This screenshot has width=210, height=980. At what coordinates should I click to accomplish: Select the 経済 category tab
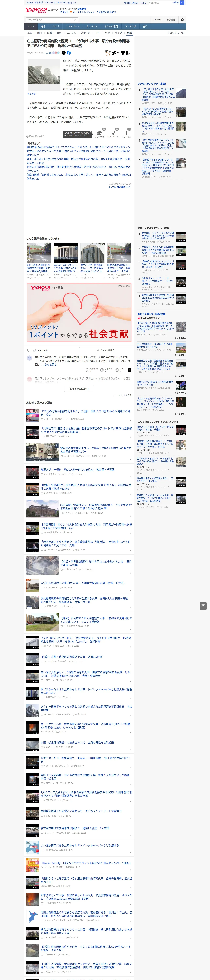point(59,33)
